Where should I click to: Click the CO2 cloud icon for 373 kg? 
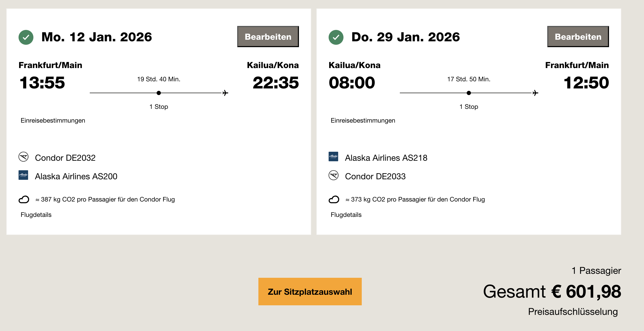[334, 199]
